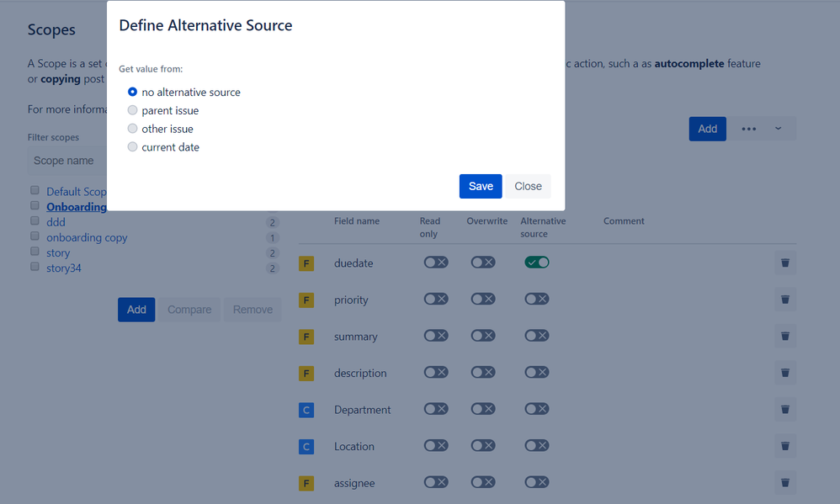Save the alternative source dialog
Image resolution: width=840 pixels, height=504 pixels.
coord(481,186)
